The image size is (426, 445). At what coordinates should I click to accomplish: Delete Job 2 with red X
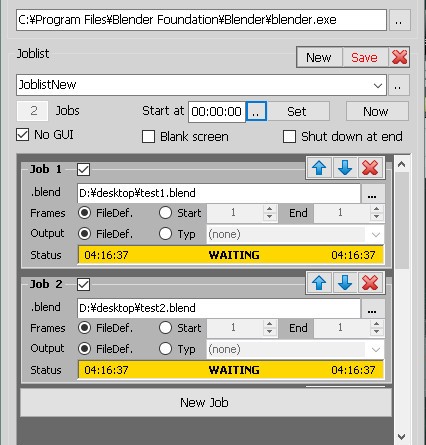(x=370, y=283)
